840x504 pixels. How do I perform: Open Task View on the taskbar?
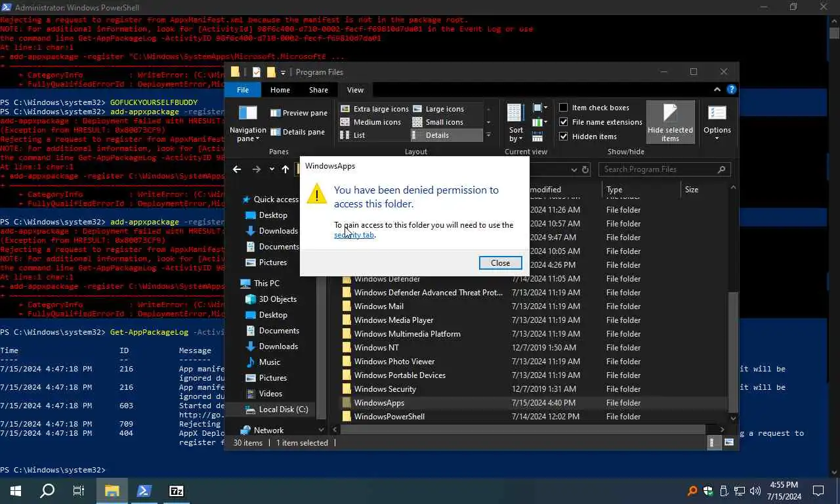click(79, 491)
